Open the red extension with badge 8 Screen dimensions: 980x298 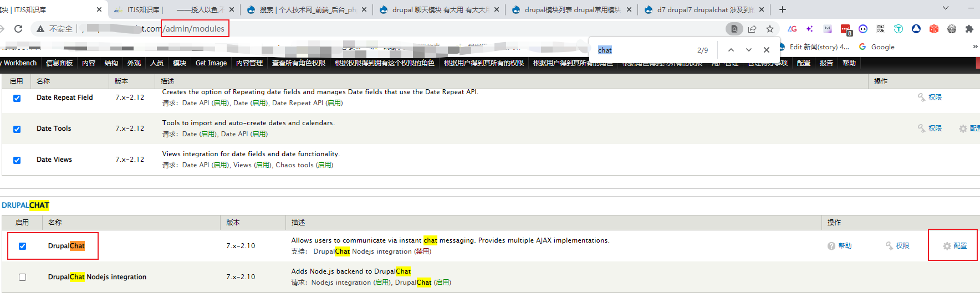(846, 29)
